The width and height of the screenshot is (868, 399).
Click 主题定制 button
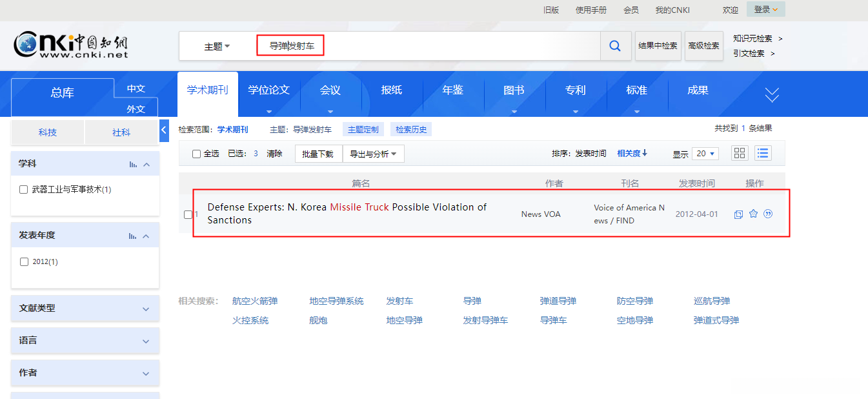[x=363, y=130]
